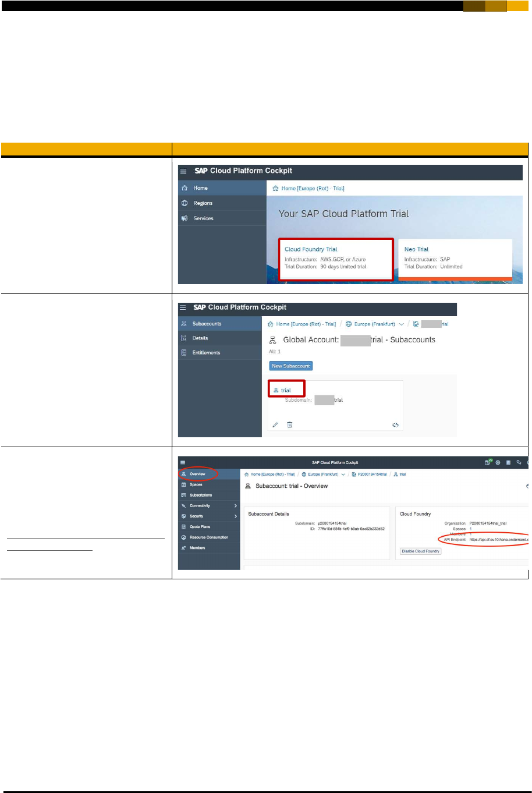The height and width of the screenshot is (793, 532).
Task: Click the Entitlements sidebar icon
Action: (184, 353)
